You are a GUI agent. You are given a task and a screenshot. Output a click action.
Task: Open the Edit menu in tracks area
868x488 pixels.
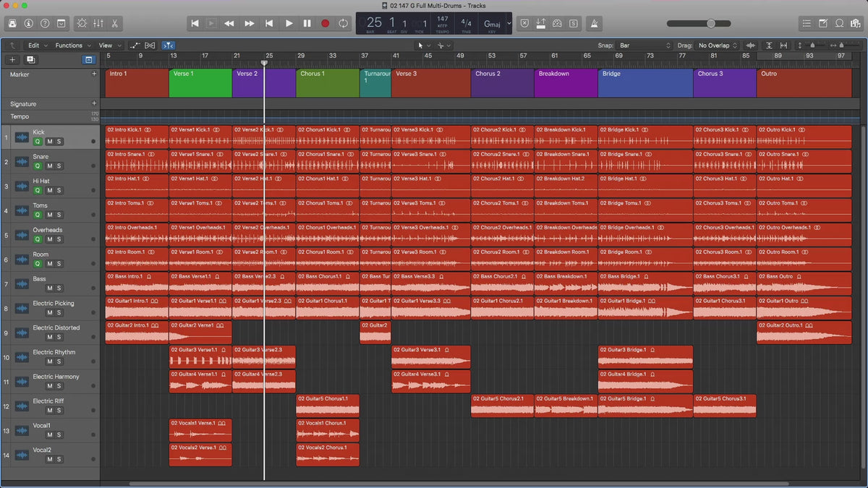coord(37,46)
